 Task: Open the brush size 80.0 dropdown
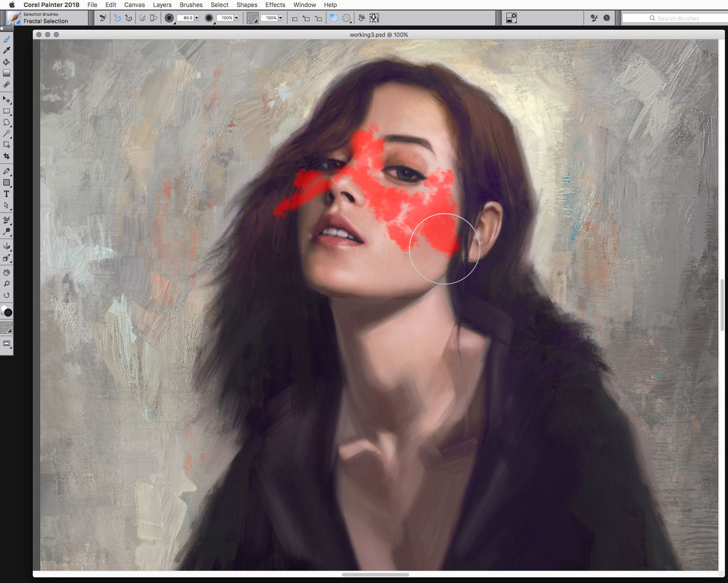click(197, 18)
